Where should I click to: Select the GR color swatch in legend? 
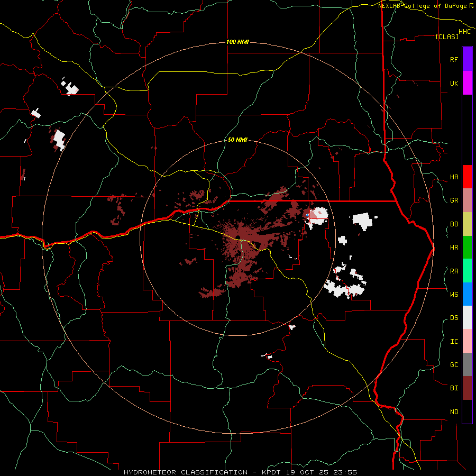point(467,200)
